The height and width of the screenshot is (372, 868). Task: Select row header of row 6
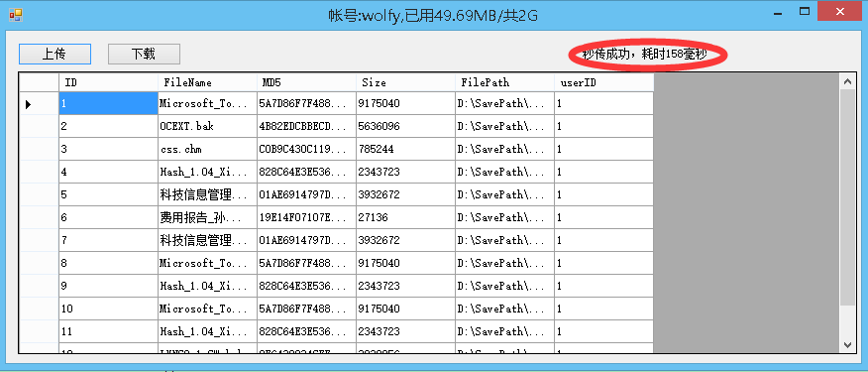[x=39, y=217]
